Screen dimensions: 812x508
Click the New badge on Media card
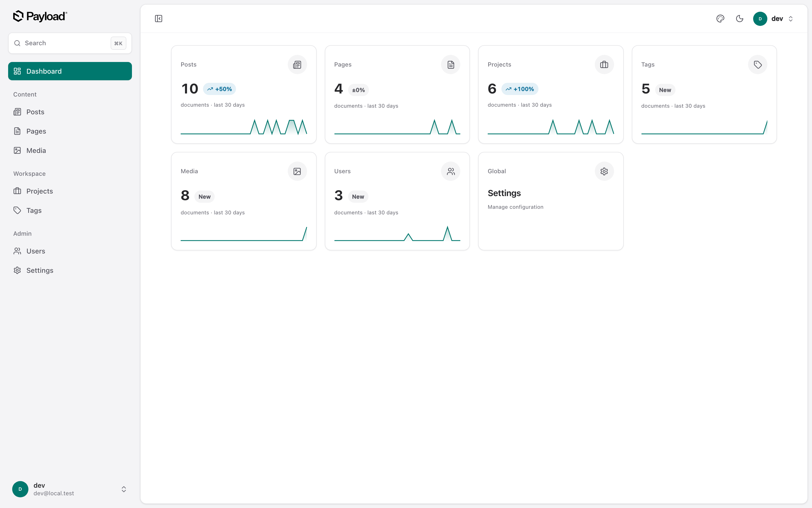coord(205,197)
